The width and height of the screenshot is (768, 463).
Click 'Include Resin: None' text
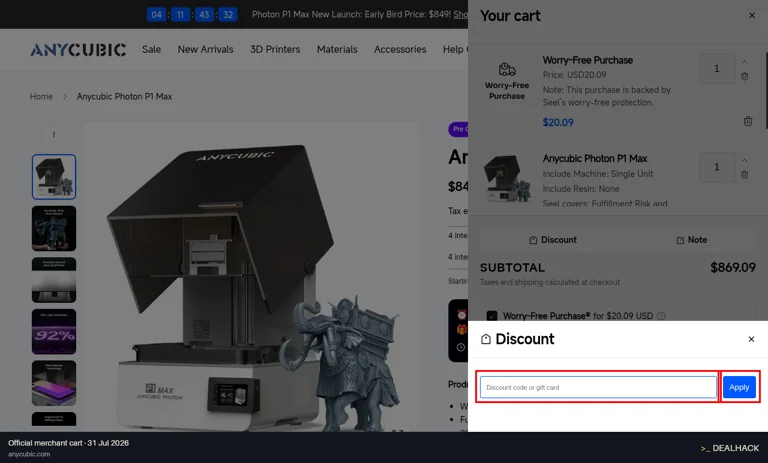(581, 189)
